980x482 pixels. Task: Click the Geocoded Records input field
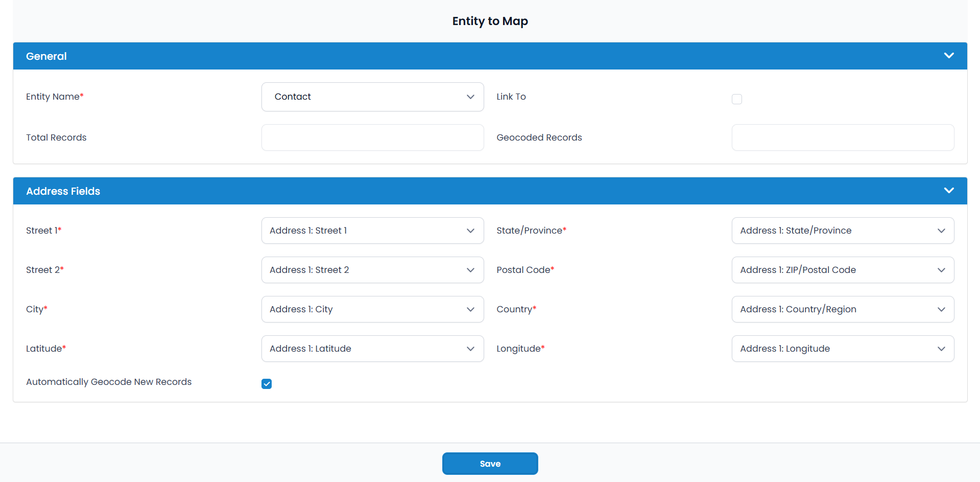point(842,137)
